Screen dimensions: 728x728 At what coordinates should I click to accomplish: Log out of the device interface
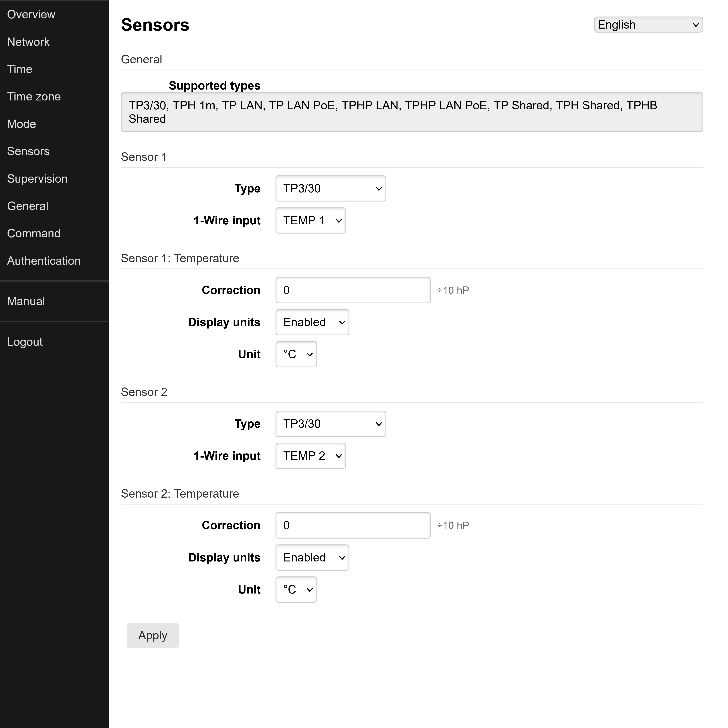[x=25, y=341]
